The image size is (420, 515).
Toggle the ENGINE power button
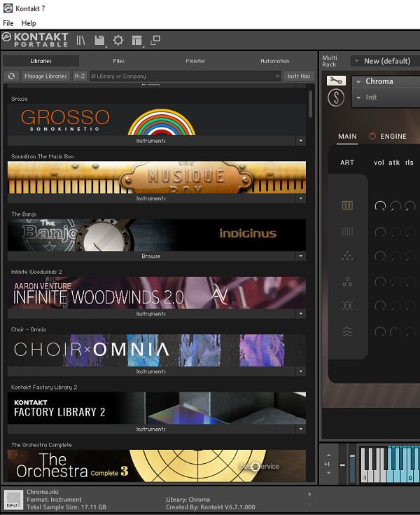pos(372,136)
